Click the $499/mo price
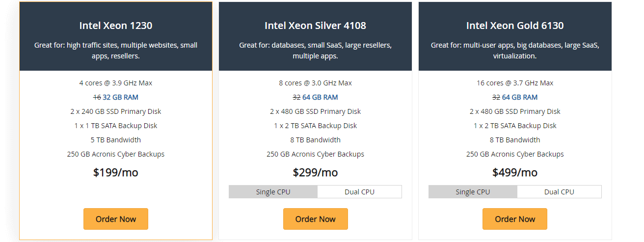Image resolution: width=644 pixels, height=242 pixels. pos(515,172)
